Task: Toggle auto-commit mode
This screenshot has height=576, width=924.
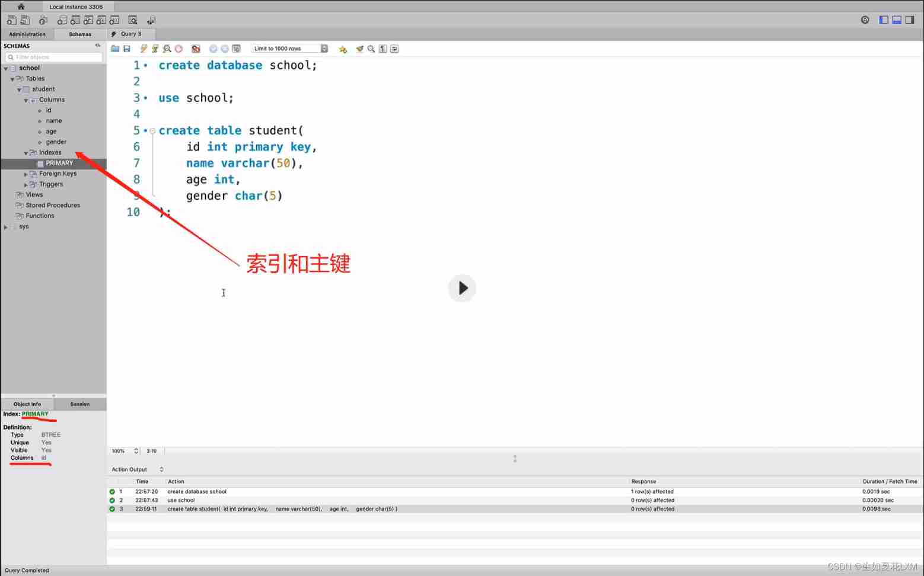Action: pyautogui.click(x=236, y=49)
